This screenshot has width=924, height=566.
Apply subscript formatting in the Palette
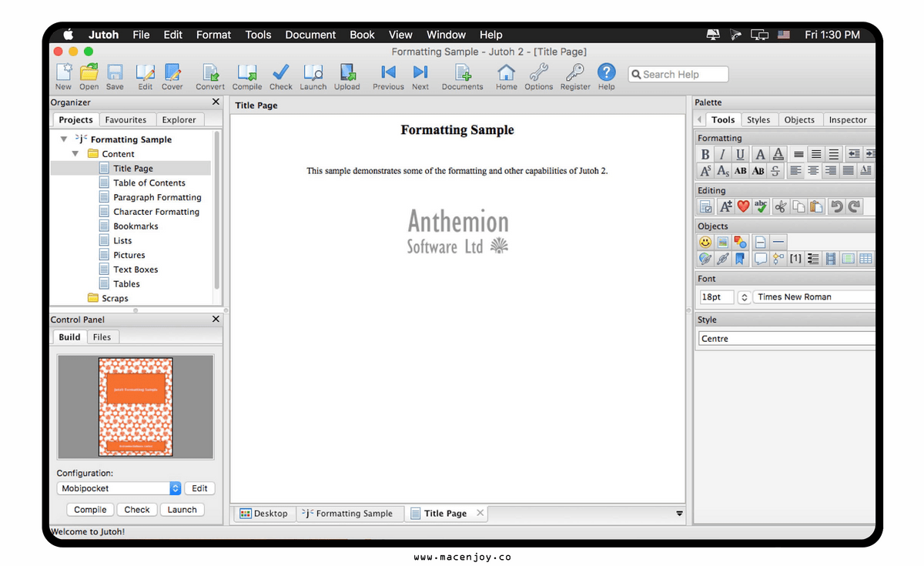pos(723,171)
